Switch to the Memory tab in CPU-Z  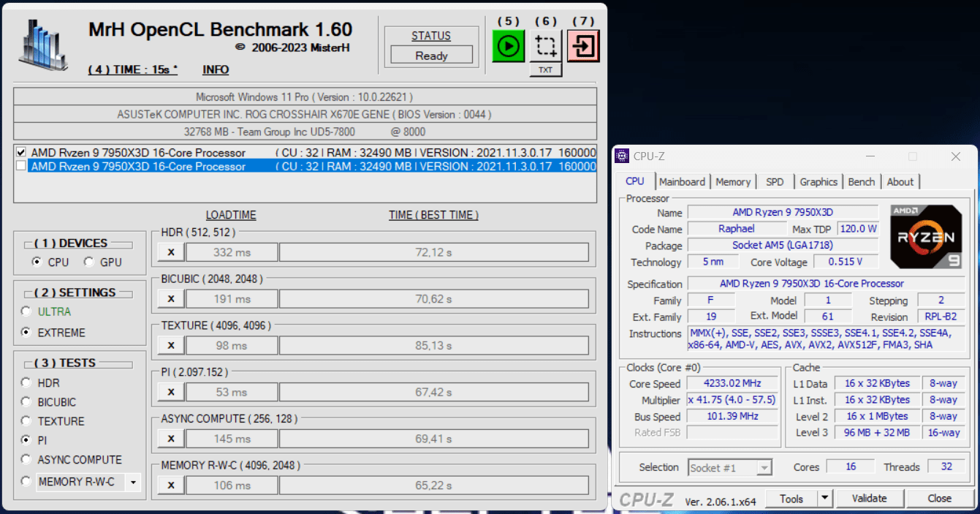click(733, 181)
